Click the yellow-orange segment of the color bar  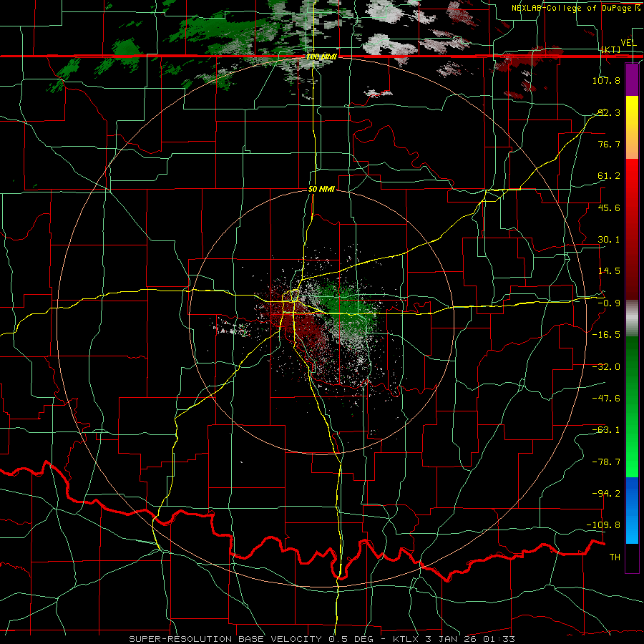pos(632,127)
